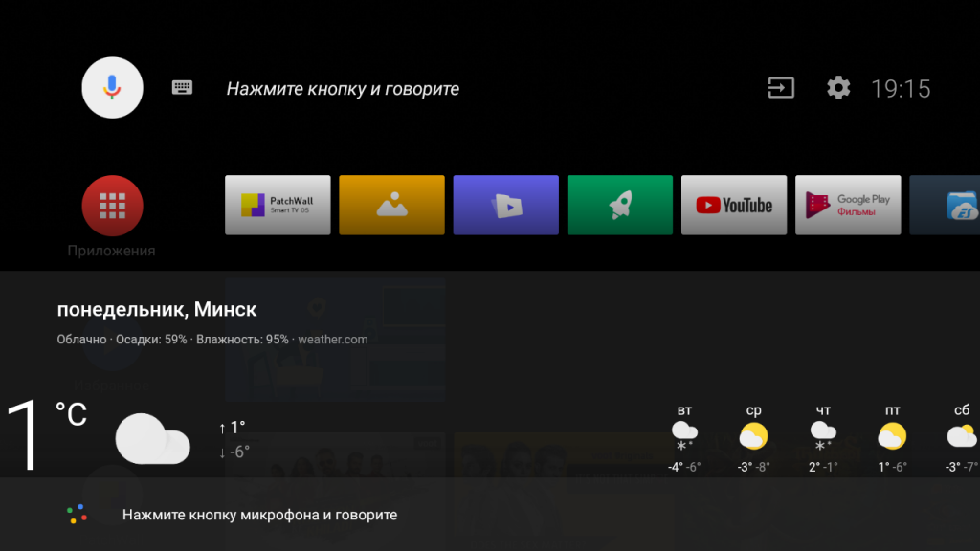Select the ср forecast day

coord(753,438)
